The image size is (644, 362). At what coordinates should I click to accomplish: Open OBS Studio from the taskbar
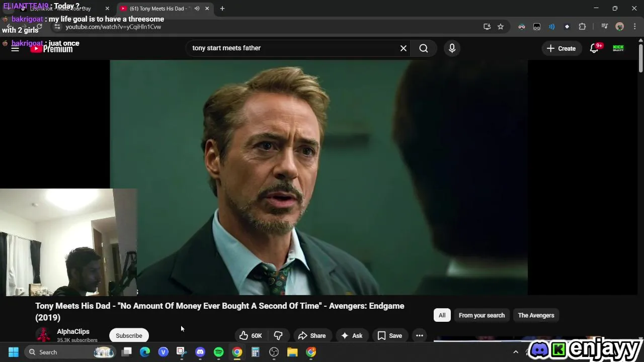(274, 352)
